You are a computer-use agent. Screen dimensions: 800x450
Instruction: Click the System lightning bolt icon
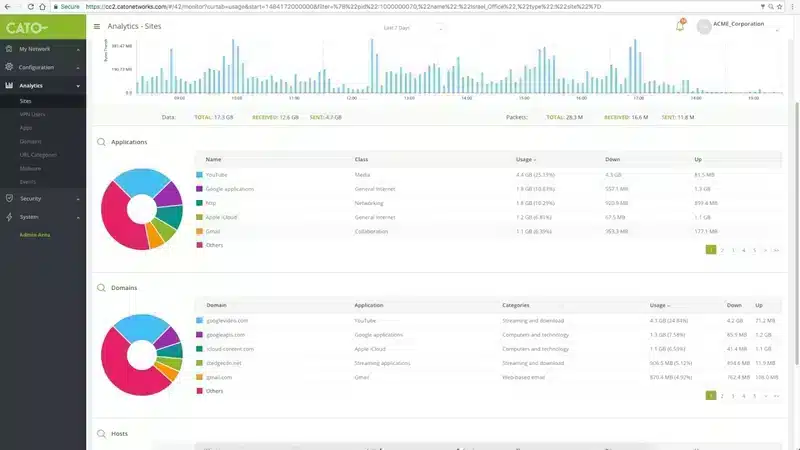(x=9, y=217)
